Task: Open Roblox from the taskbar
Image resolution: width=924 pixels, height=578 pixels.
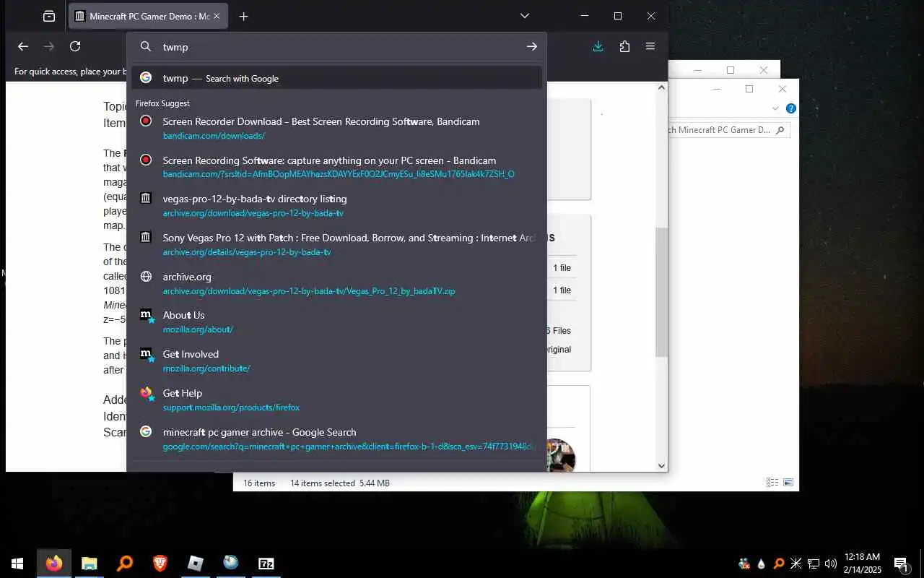Action: (196, 564)
